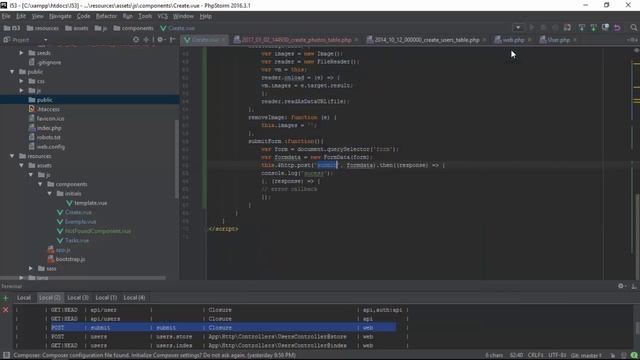Switch to Local (4) terminal tab
Viewport: 640px width, 360px height.
(x=134, y=298)
